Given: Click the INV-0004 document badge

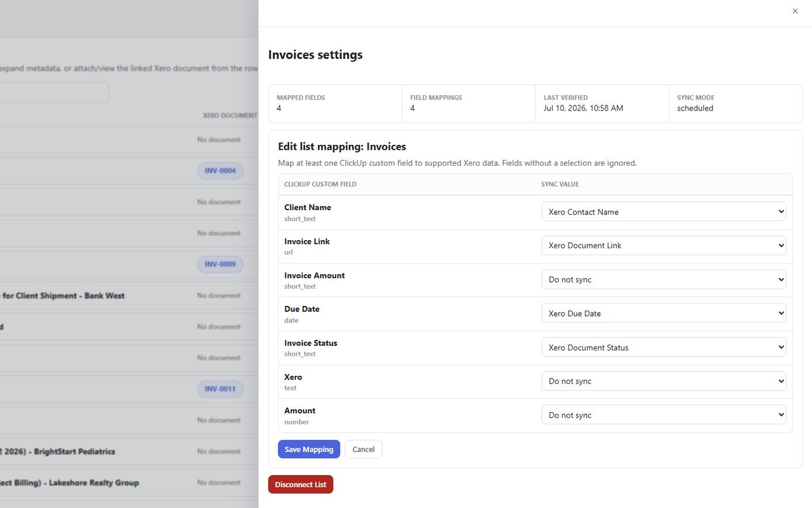Looking at the screenshot, I should click(x=220, y=171).
